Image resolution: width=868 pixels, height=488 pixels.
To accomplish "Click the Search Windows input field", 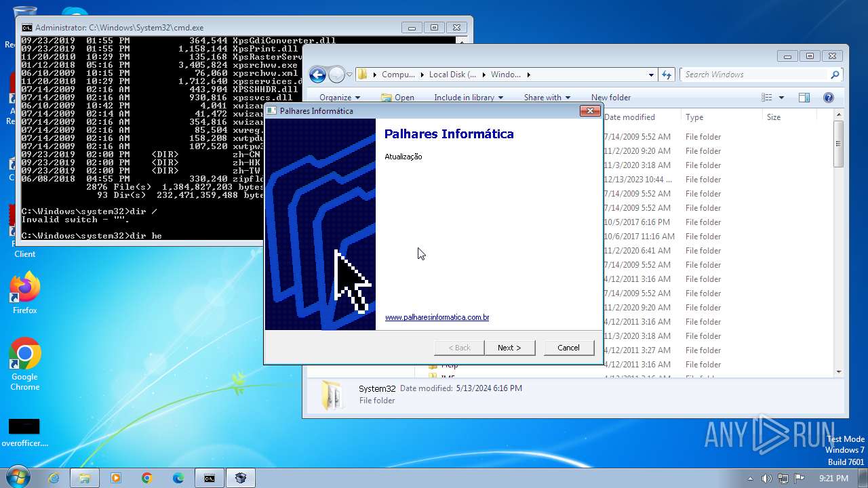I will point(755,75).
